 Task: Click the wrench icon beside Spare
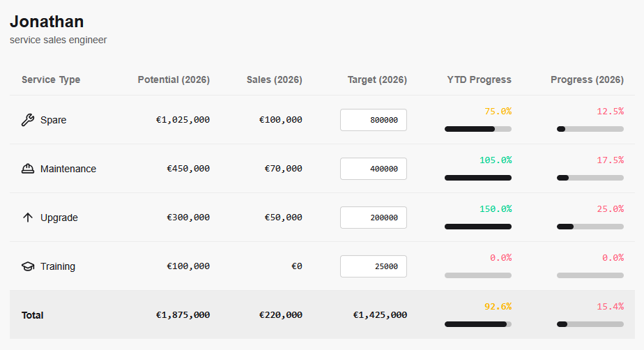[x=28, y=120]
